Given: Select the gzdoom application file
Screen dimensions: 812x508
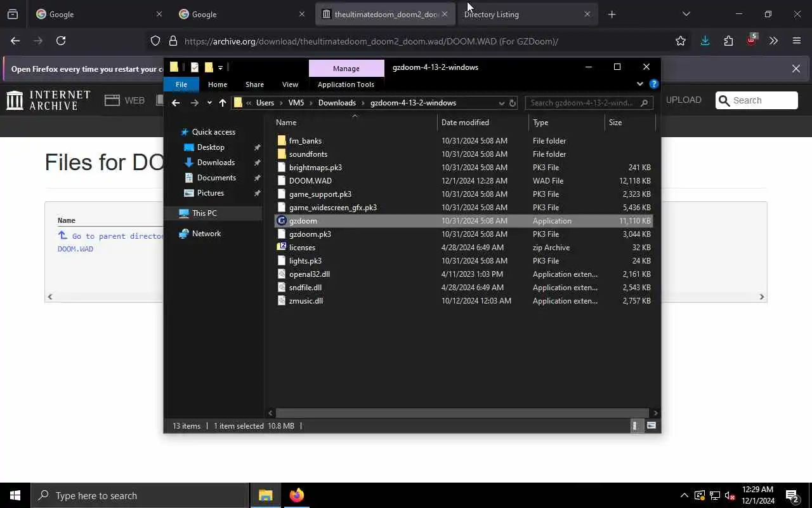Looking at the screenshot, I should click(x=463, y=221).
